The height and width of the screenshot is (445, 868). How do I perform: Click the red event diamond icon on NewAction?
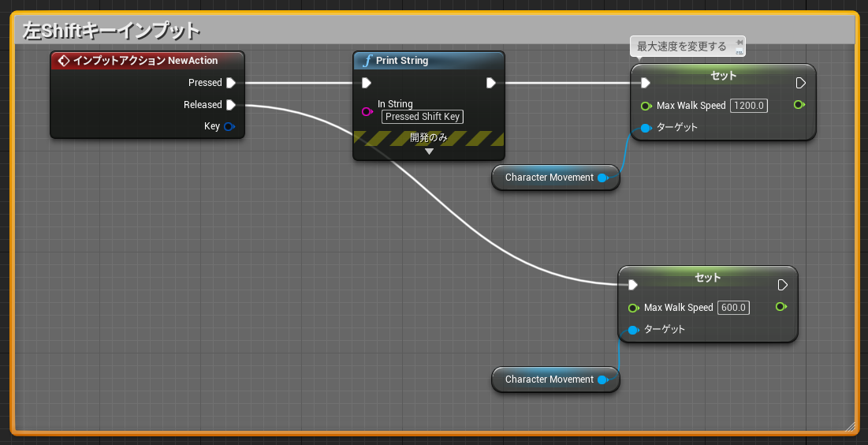coord(64,61)
